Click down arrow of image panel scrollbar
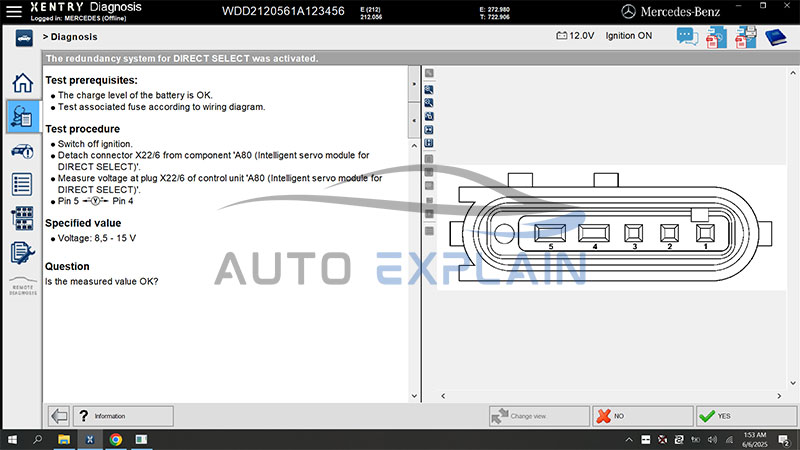The width and height of the screenshot is (800, 450). point(793,383)
